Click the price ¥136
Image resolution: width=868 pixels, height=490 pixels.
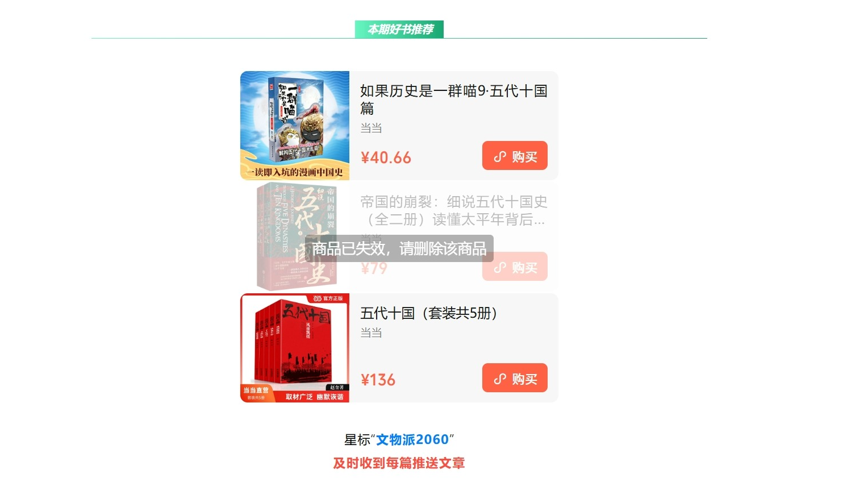pyautogui.click(x=378, y=380)
